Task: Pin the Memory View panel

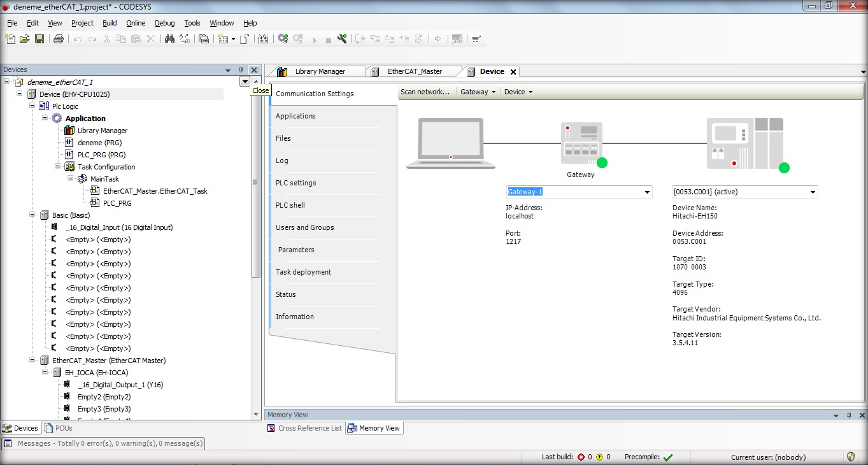Action: pyautogui.click(x=849, y=415)
